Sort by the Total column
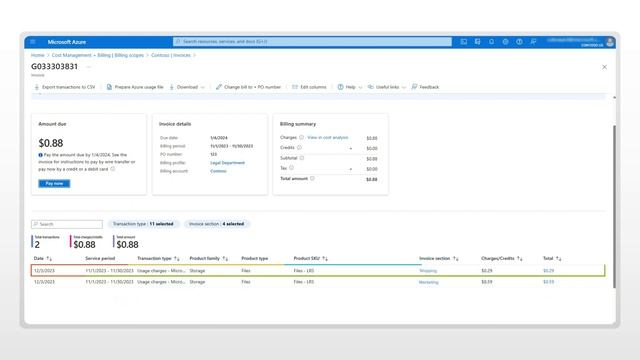 tap(552, 258)
